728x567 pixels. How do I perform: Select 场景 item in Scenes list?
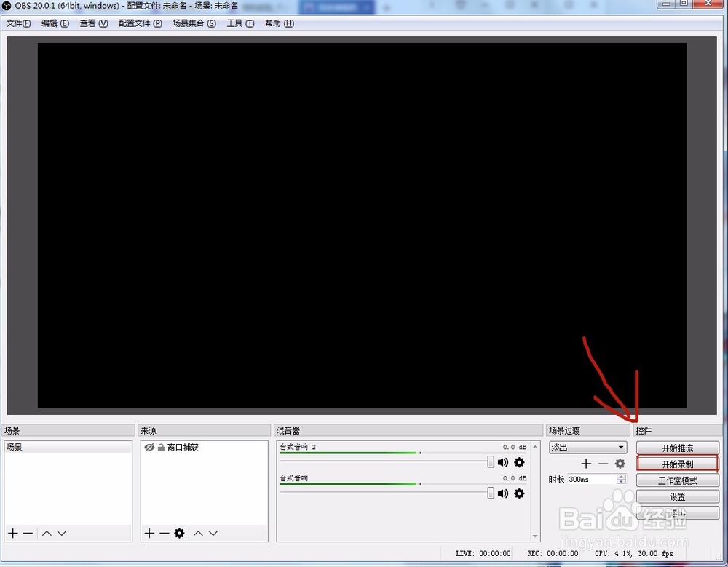pyautogui.click(x=68, y=447)
